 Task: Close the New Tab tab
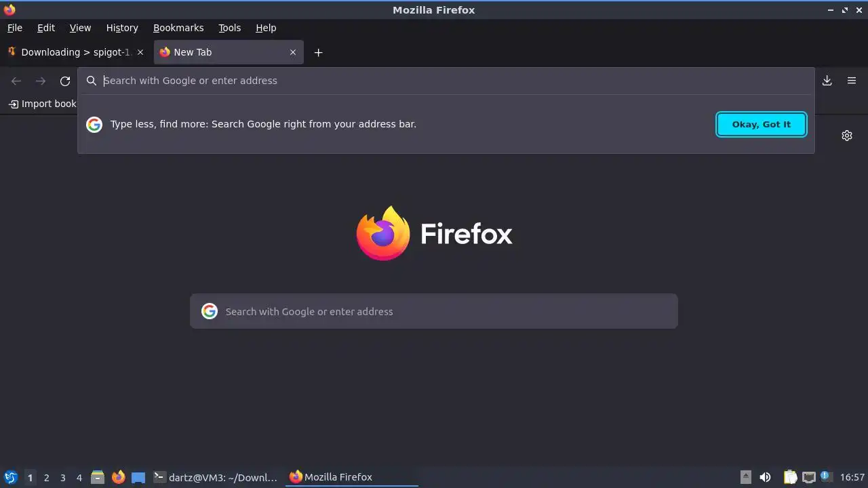(x=293, y=52)
